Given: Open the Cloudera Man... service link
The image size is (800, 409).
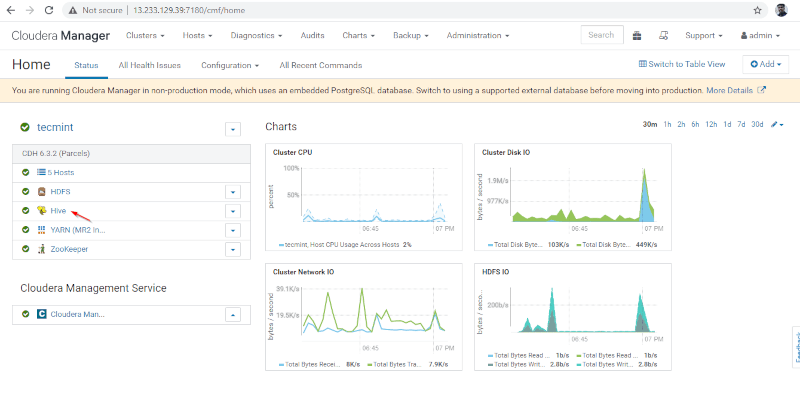Looking at the screenshot, I should coord(77,314).
